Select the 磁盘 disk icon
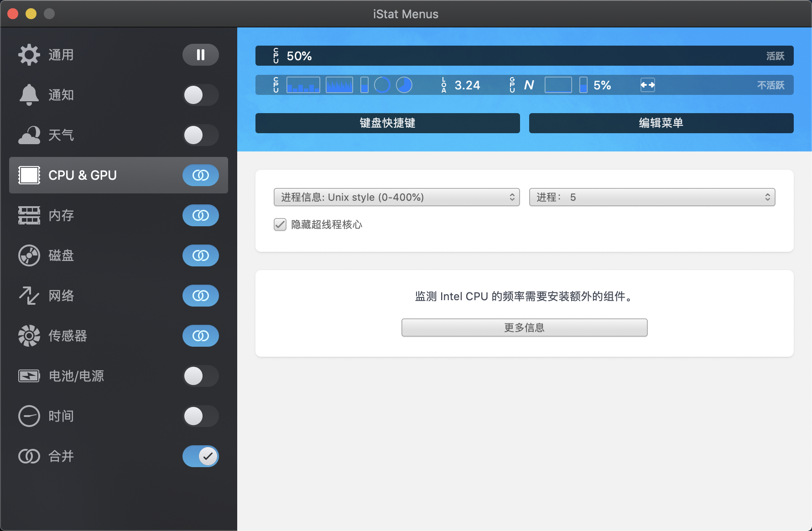Image resolution: width=812 pixels, height=531 pixels. pos(29,255)
